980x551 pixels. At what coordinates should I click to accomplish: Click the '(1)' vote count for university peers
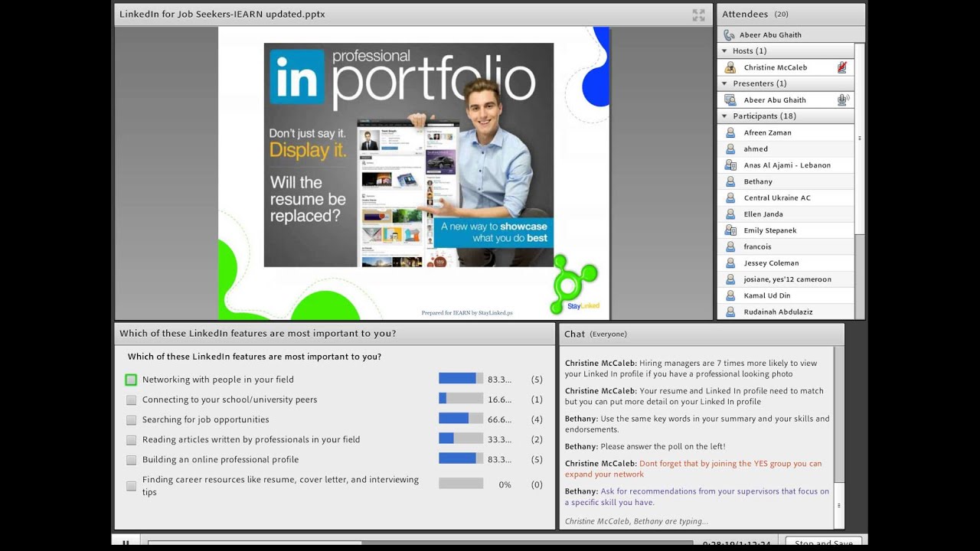click(x=537, y=399)
